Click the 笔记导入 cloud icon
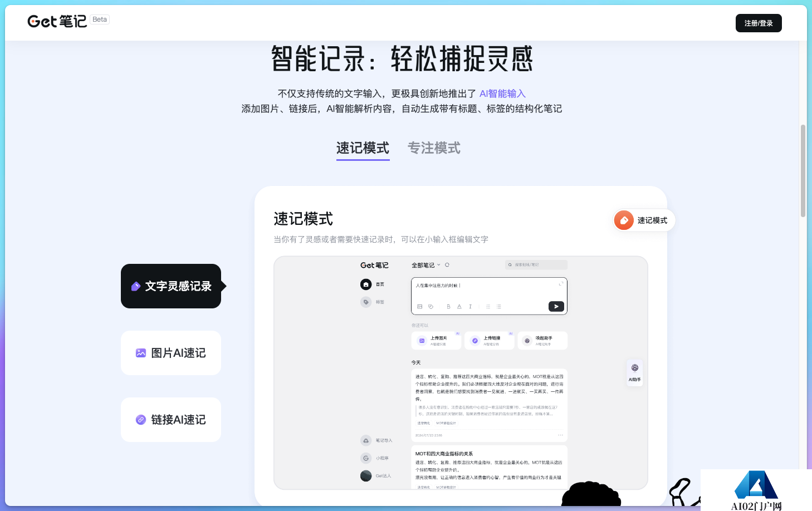 click(366, 440)
